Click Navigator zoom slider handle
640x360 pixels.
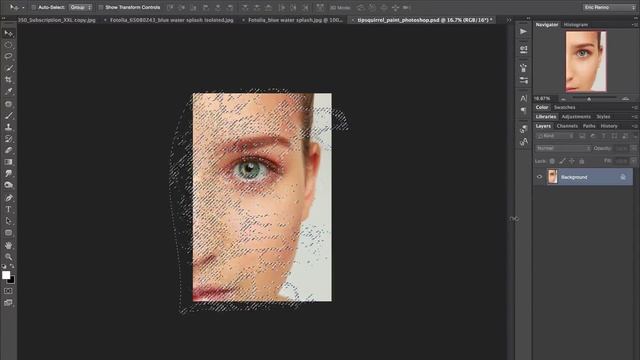click(589, 99)
